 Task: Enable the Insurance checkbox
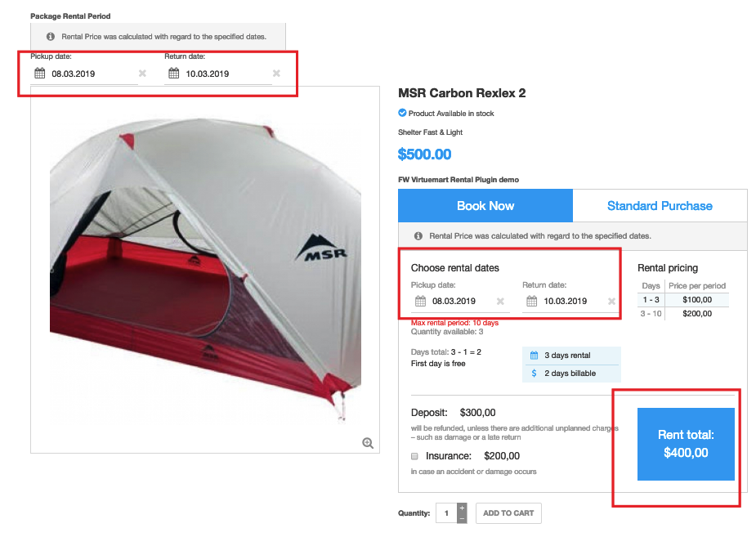pos(415,456)
